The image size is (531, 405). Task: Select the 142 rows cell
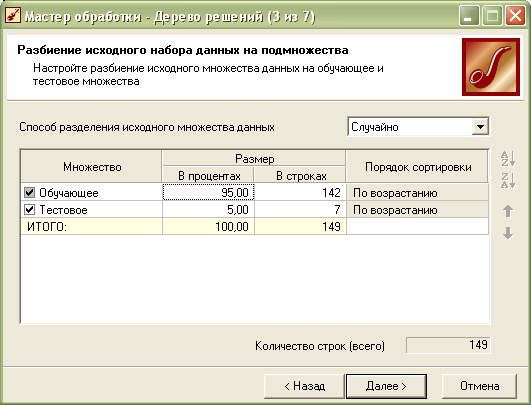click(300, 192)
